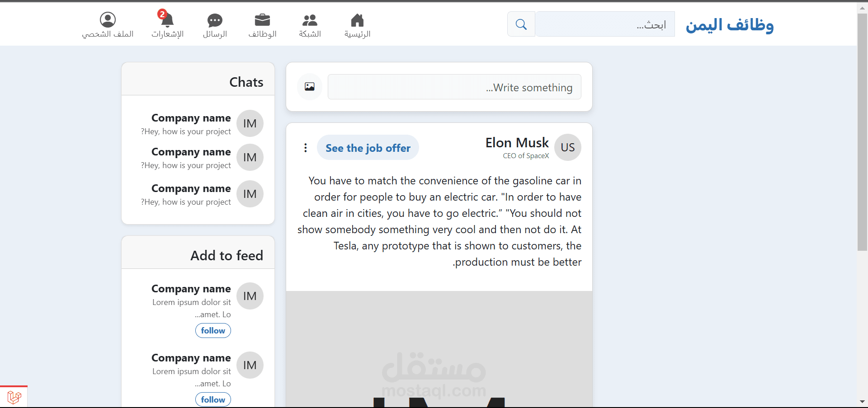Open the image attached to Elon Musk's post
868x408 pixels.
pos(439,349)
